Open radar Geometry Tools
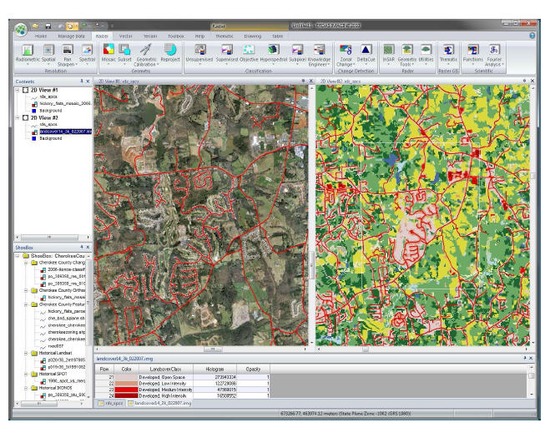 407,55
